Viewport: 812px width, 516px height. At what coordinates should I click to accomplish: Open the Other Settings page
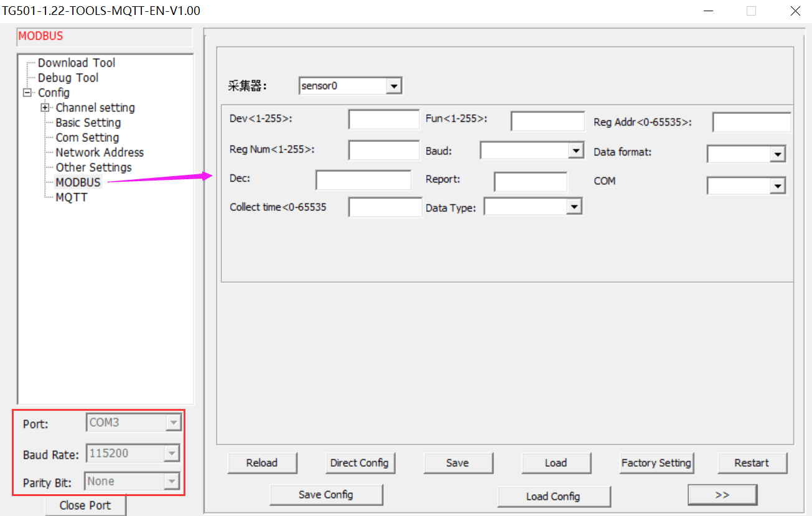pyautogui.click(x=93, y=167)
